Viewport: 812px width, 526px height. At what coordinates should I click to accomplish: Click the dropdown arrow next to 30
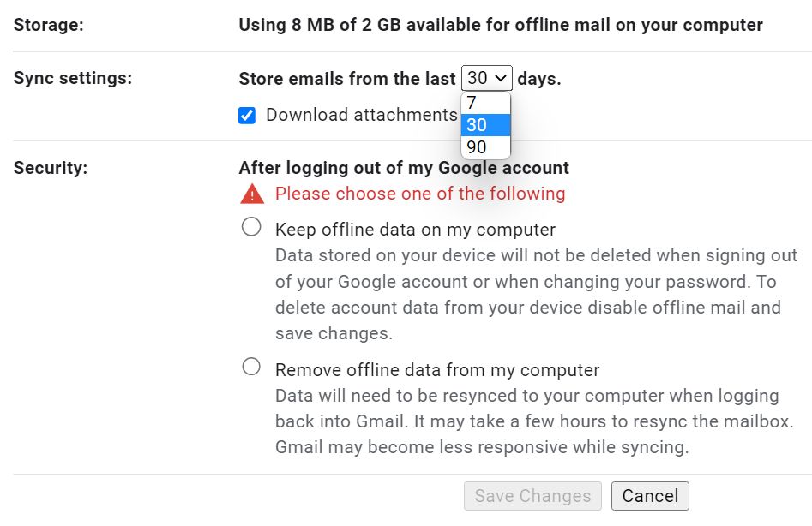500,77
